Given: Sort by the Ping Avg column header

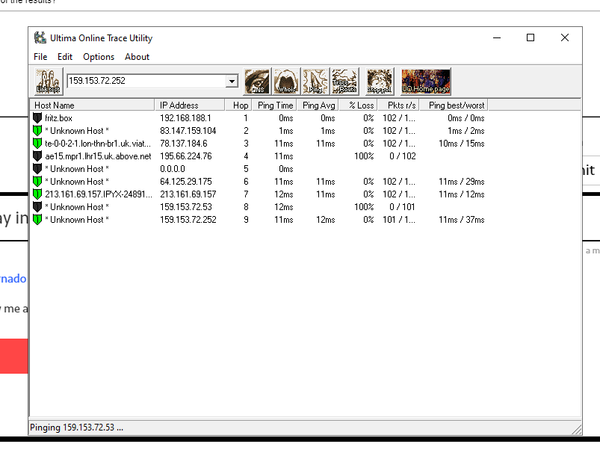Looking at the screenshot, I should click(318, 105).
